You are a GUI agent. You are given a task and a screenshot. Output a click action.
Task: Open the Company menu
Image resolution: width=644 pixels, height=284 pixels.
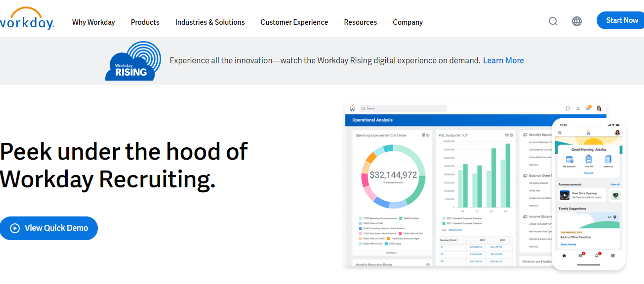pos(408,22)
